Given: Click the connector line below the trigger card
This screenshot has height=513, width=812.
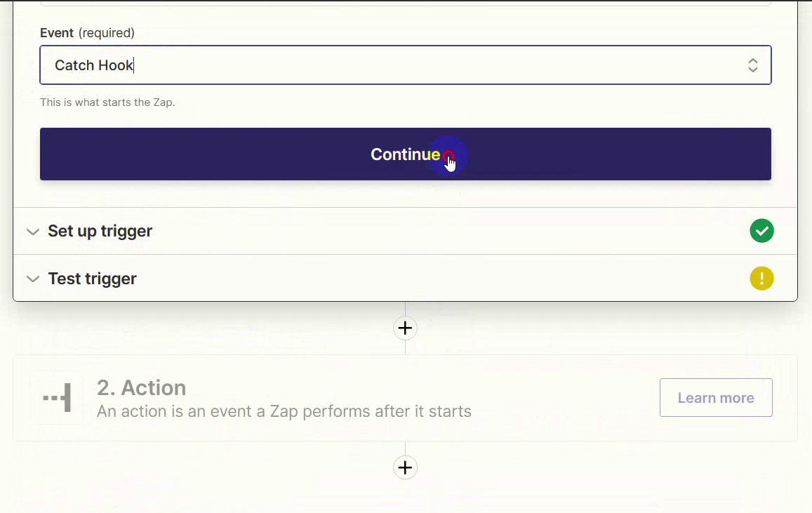Looking at the screenshot, I should click(405, 309).
